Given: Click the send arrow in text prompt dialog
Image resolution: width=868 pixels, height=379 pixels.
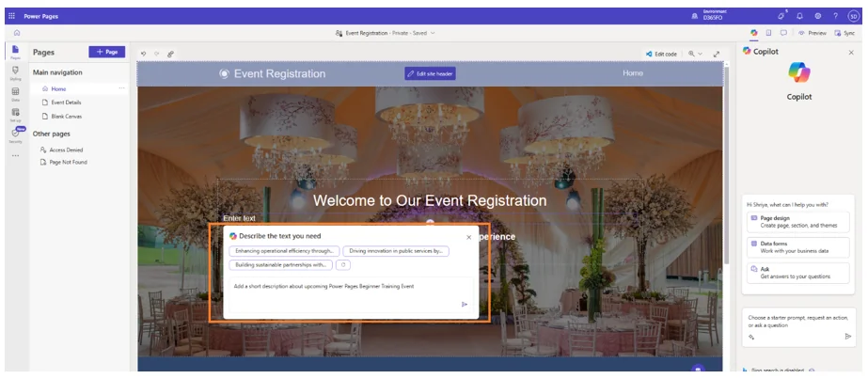Looking at the screenshot, I should [464, 304].
